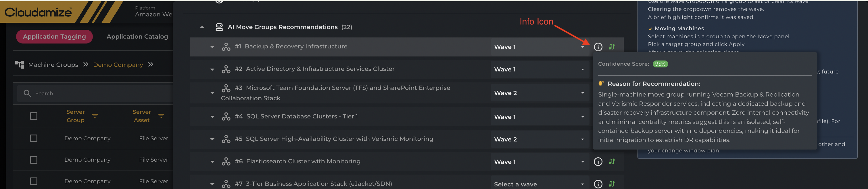Click info icon for 3-Tier Business Application Stack

[x=598, y=184]
